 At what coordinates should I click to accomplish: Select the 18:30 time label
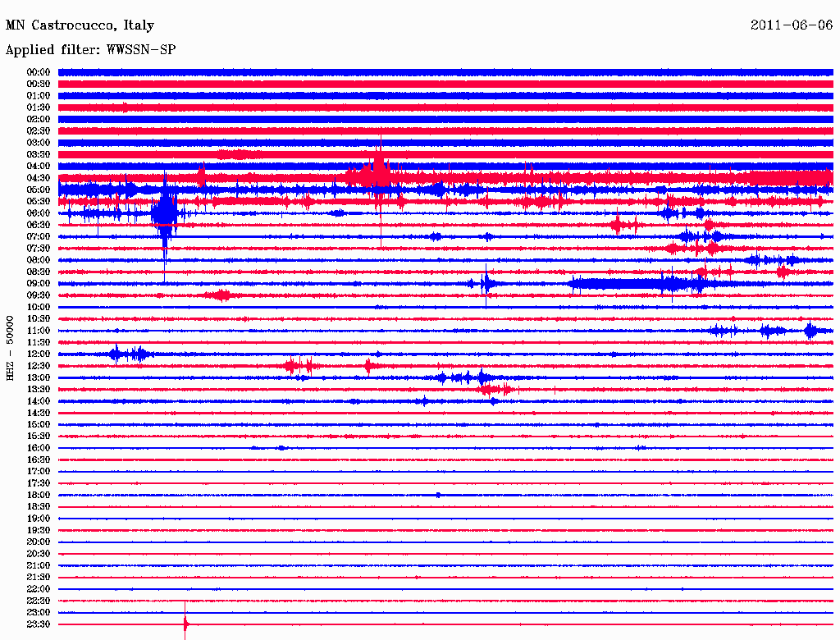(x=39, y=506)
